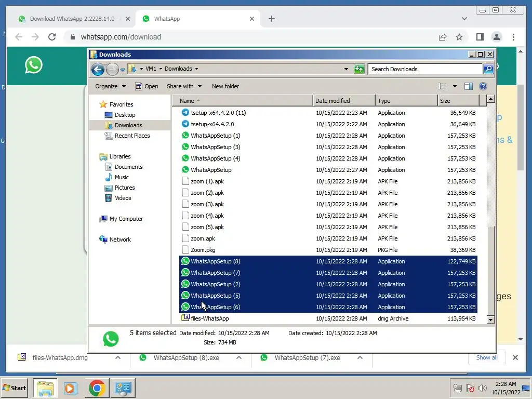Click the Open toolbar button
The image size is (532, 399).
coord(147,86)
